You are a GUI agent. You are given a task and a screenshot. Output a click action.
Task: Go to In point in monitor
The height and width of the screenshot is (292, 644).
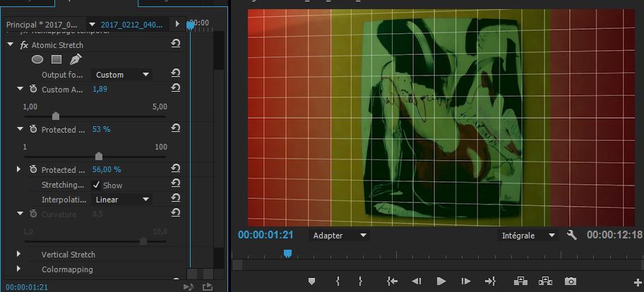pos(392,281)
